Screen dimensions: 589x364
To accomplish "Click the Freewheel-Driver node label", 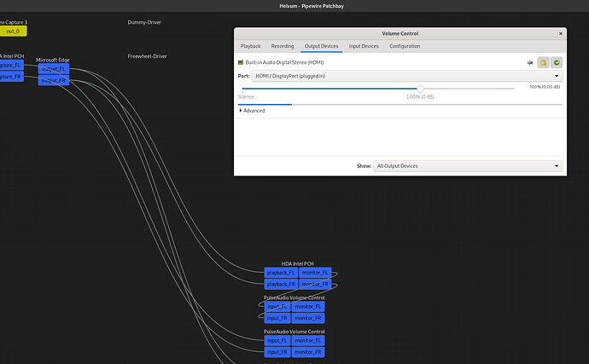I will pyautogui.click(x=147, y=56).
